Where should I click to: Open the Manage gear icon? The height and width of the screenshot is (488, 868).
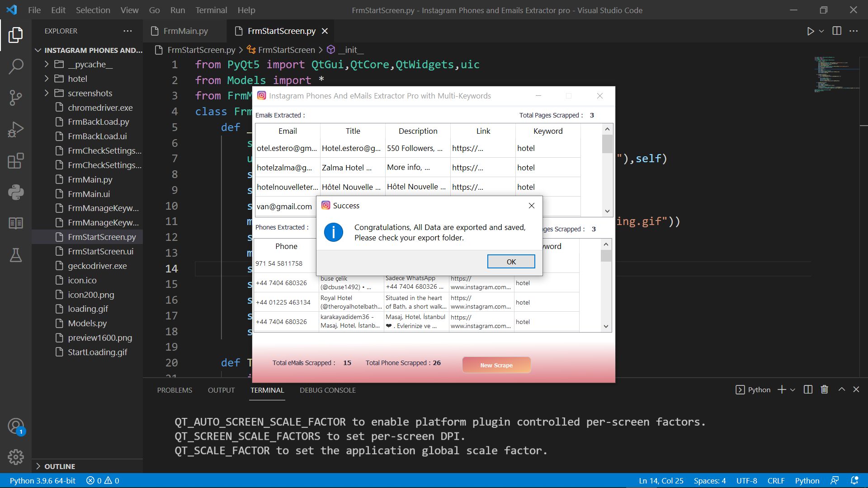tap(16, 457)
